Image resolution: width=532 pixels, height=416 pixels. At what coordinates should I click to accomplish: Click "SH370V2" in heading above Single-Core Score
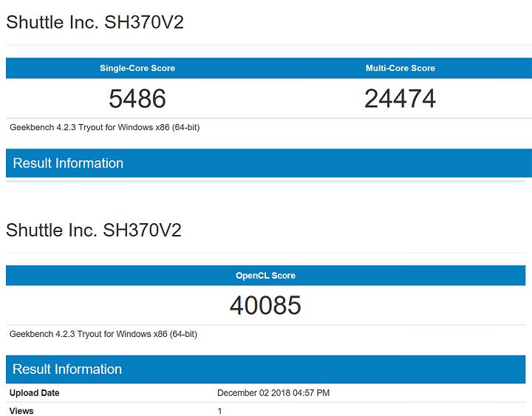[x=143, y=22]
